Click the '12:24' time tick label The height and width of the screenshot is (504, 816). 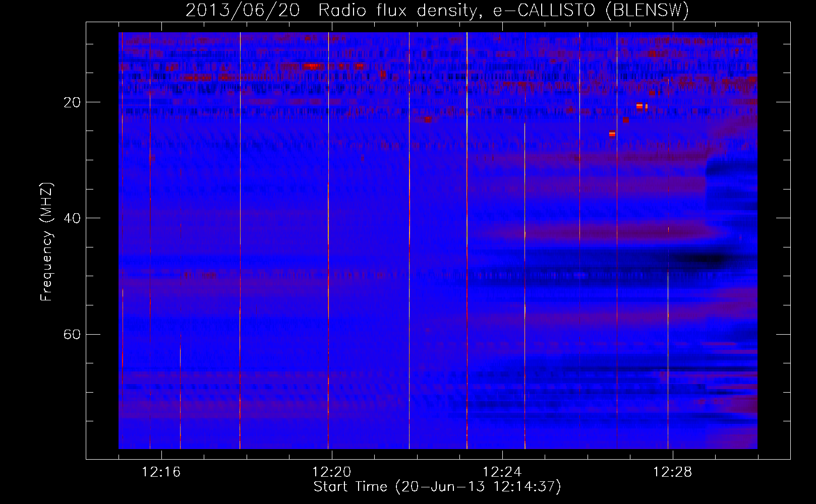502,472
